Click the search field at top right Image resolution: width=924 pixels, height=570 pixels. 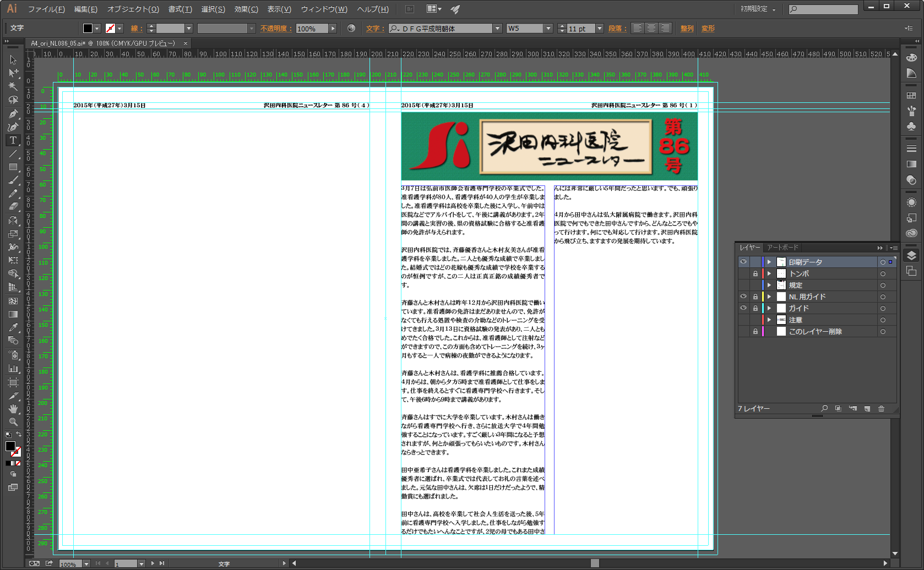[x=823, y=9]
